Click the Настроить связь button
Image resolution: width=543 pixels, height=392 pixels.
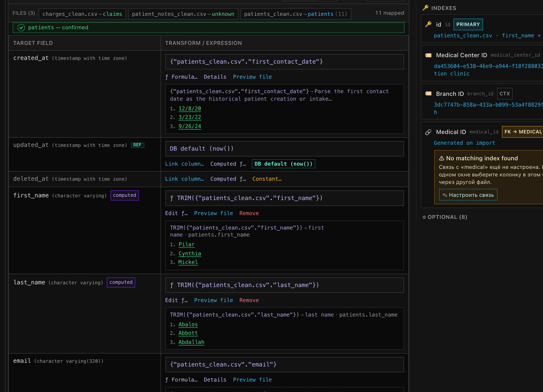point(468,195)
